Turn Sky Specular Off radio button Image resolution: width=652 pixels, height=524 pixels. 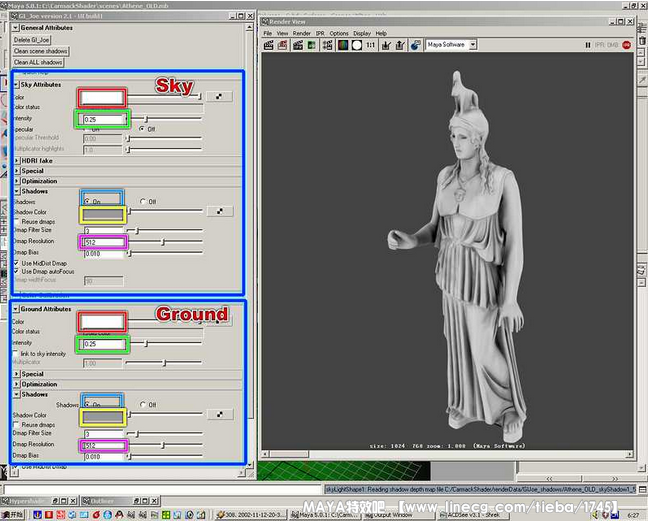click(x=142, y=129)
